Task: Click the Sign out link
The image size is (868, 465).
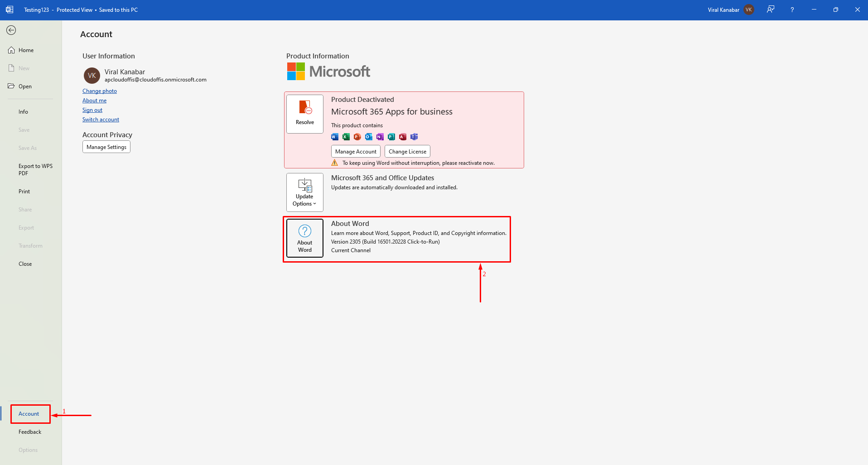Action: click(x=92, y=110)
